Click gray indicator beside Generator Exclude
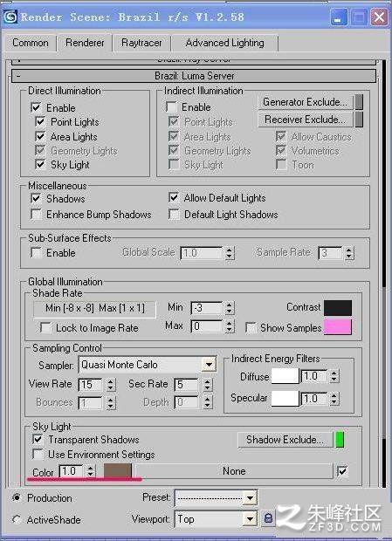The height and width of the screenshot is (541, 392). (359, 102)
